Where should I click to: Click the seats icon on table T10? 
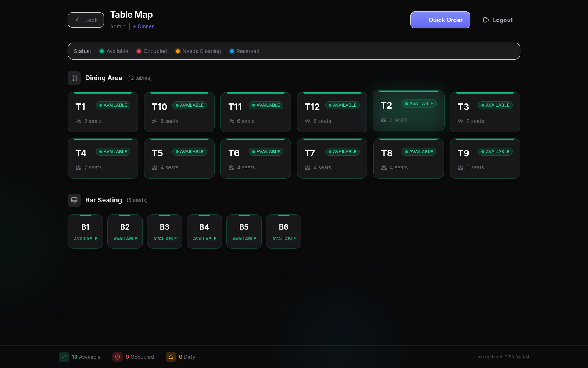155,121
